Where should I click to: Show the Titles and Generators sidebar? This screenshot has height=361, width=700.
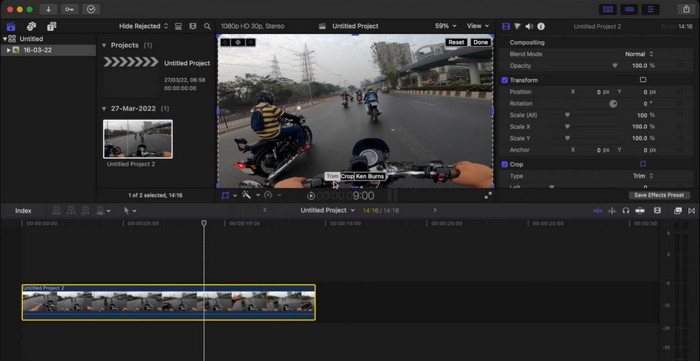pyautogui.click(x=52, y=26)
